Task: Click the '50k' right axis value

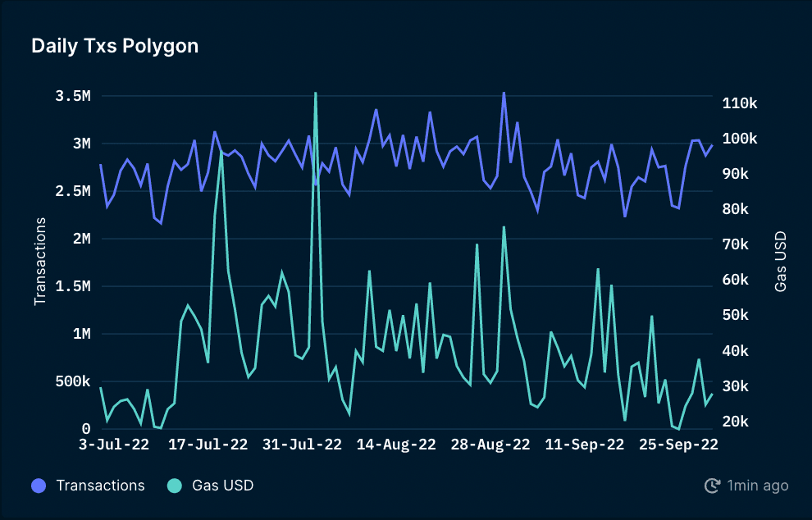Action: (x=736, y=315)
